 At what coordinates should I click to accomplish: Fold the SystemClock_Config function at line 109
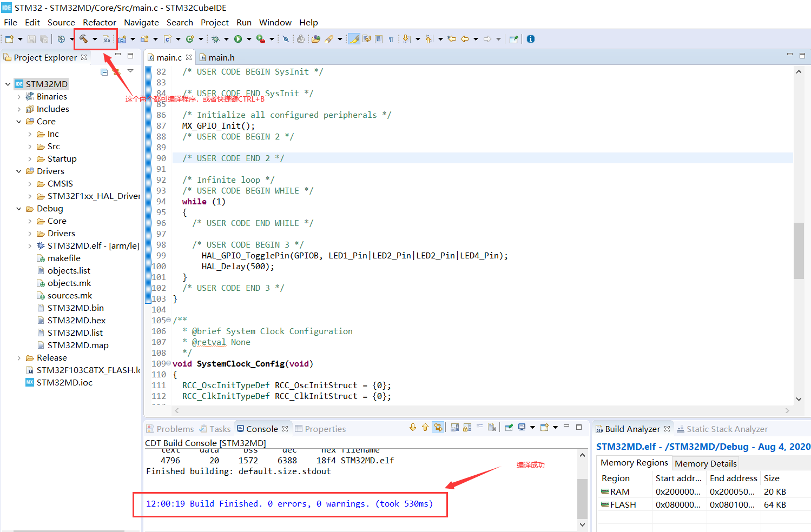(x=168, y=363)
